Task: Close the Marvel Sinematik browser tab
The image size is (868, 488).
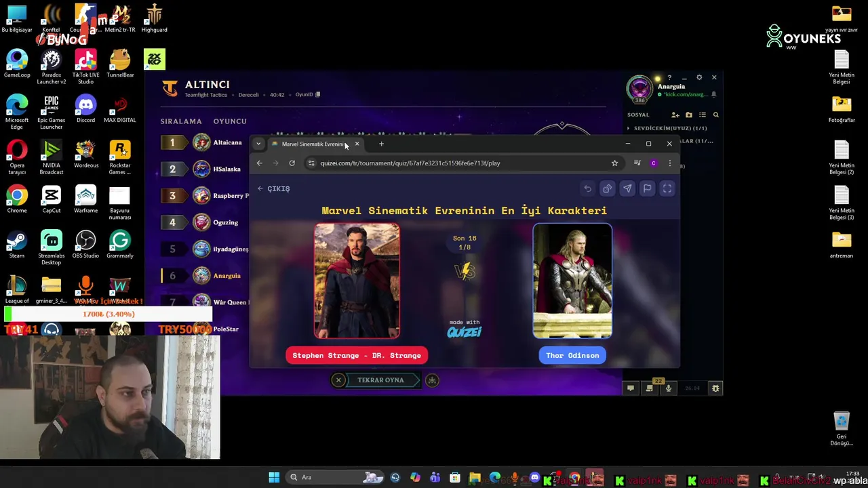Action: pos(357,144)
